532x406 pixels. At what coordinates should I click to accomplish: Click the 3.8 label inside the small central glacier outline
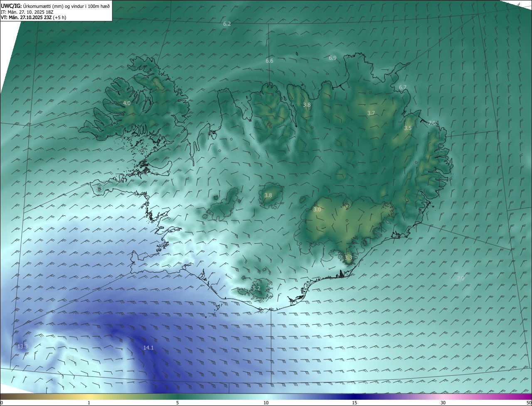(268, 195)
